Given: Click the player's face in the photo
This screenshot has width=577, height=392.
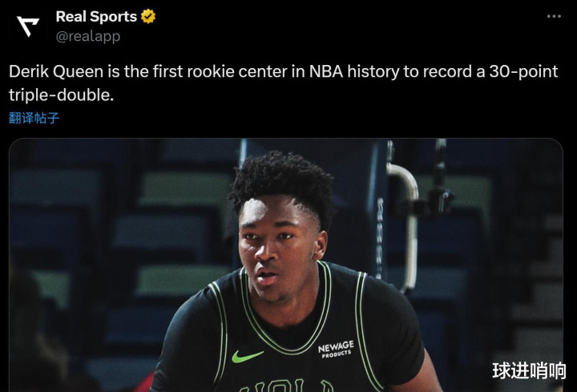Looking at the screenshot, I should [276, 249].
